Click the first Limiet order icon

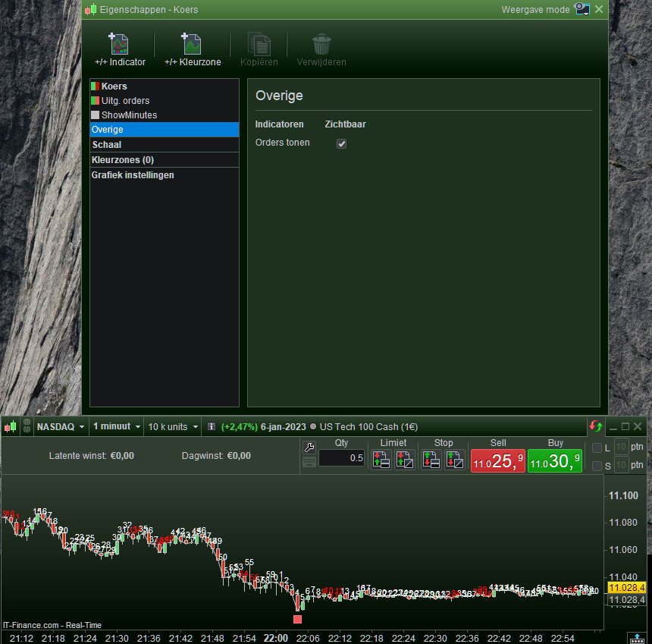click(381, 460)
